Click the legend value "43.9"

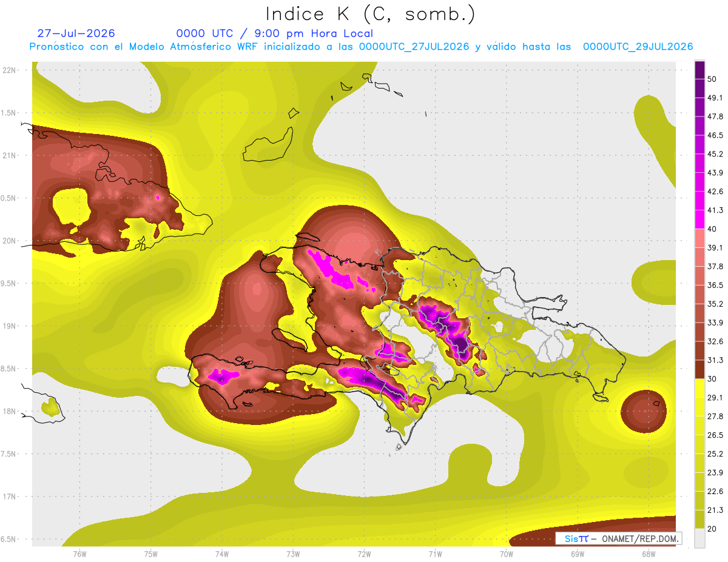[715, 173]
